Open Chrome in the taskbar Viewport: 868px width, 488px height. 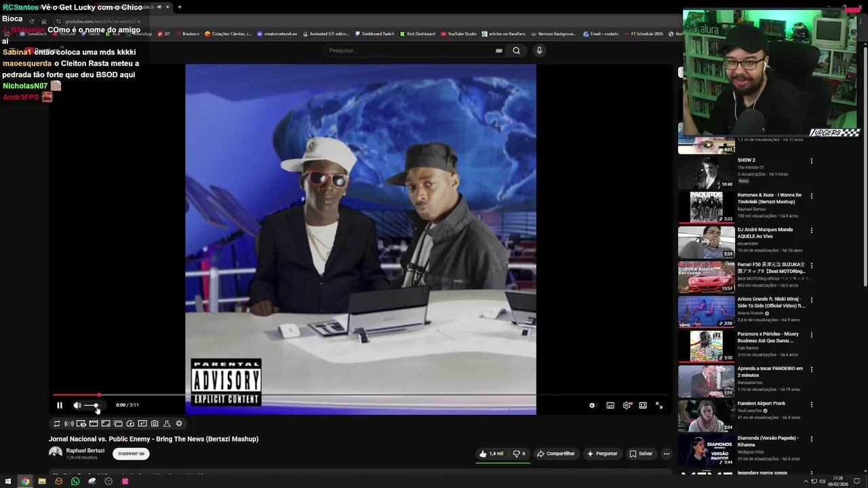[25, 481]
